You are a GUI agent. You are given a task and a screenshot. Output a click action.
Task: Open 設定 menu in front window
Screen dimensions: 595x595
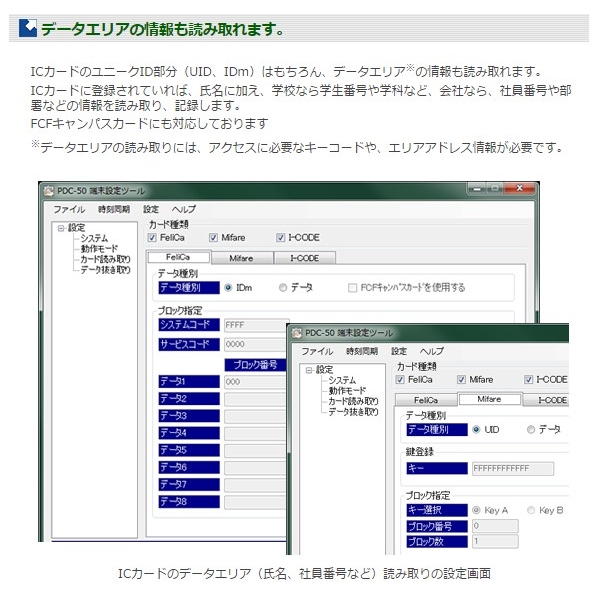point(399,351)
